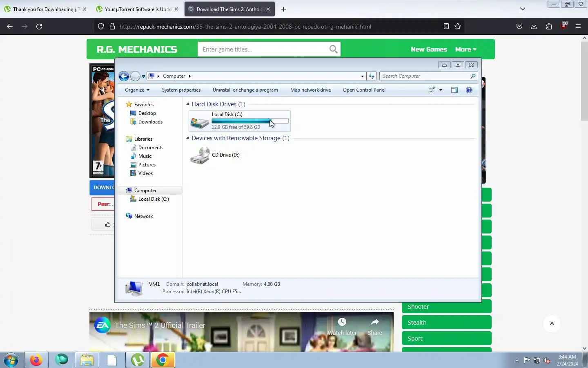The image size is (588, 368).
Task: Click the scroll to top arrow button
Action: click(x=552, y=323)
